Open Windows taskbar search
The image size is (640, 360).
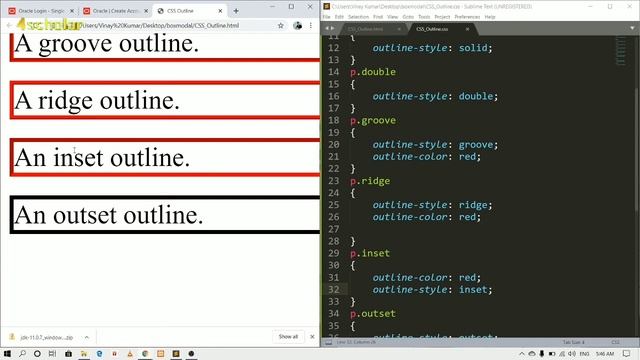tap(22, 353)
